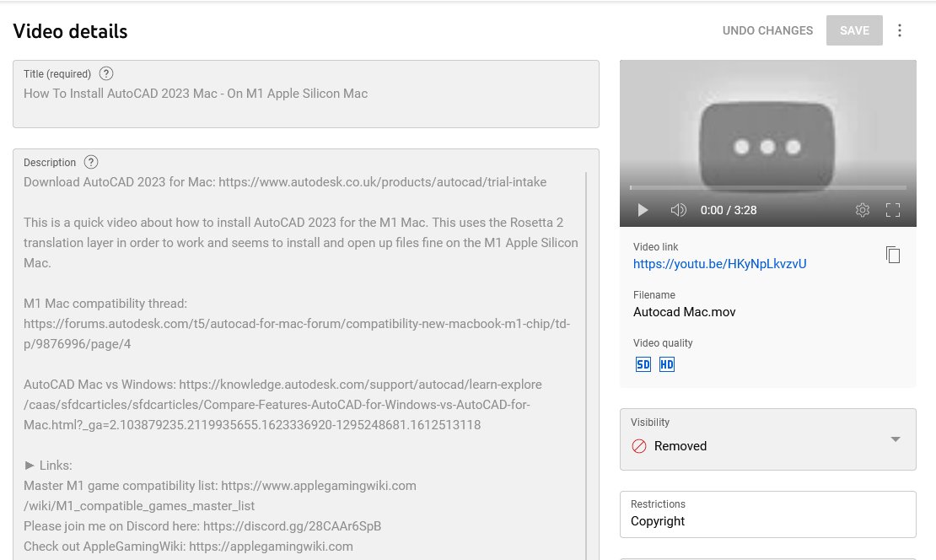
Task: Click the video preview progress bar
Action: pyautogui.click(x=767, y=187)
